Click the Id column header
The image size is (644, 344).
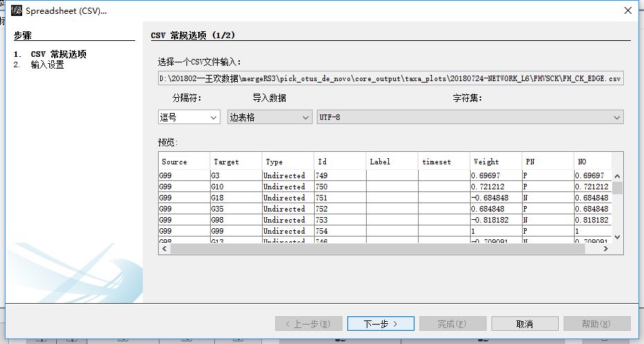coord(340,162)
